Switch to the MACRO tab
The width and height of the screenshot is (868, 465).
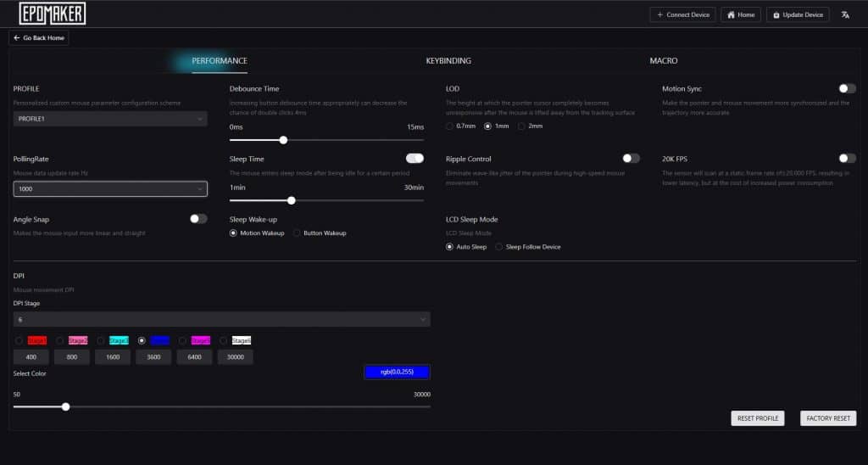(663, 61)
